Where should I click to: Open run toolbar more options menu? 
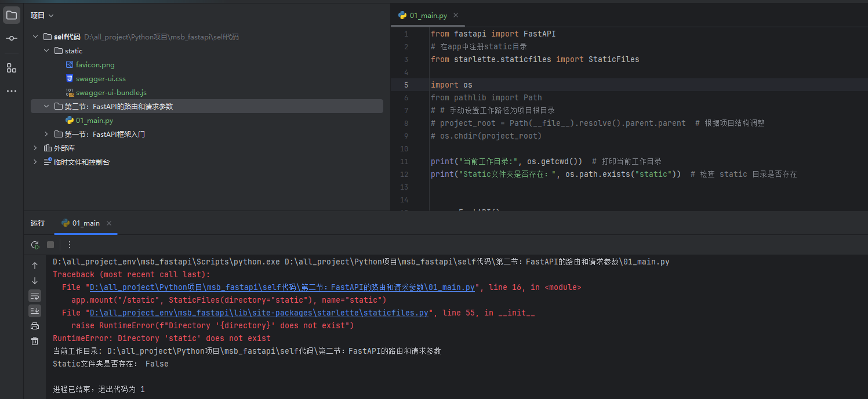pyautogui.click(x=70, y=245)
